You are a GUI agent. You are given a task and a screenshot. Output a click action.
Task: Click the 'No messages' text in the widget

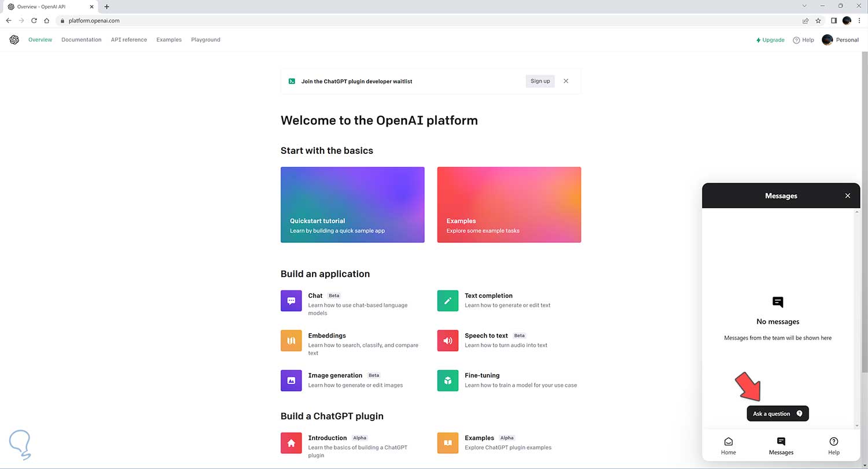pos(778,322)
